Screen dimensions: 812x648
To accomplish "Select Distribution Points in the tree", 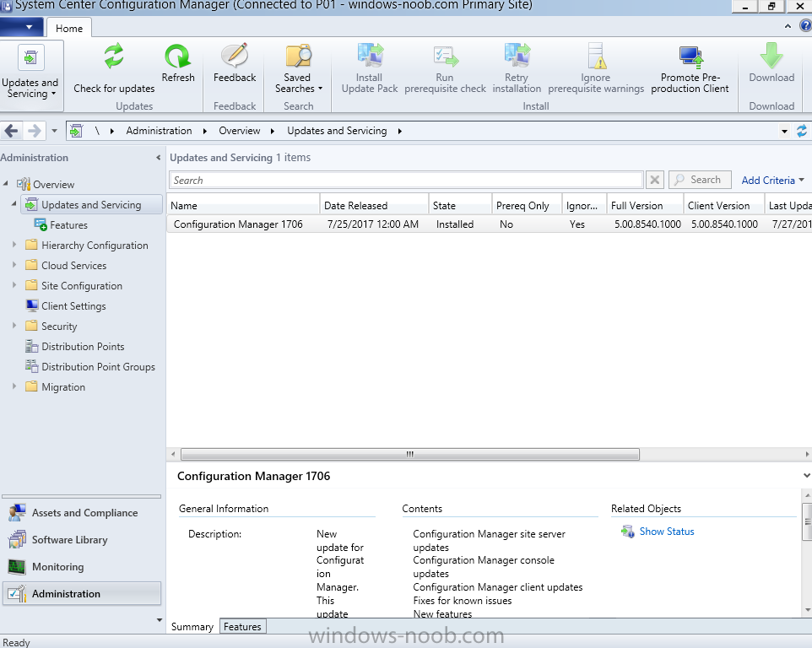I will click(x=83, y=346).
